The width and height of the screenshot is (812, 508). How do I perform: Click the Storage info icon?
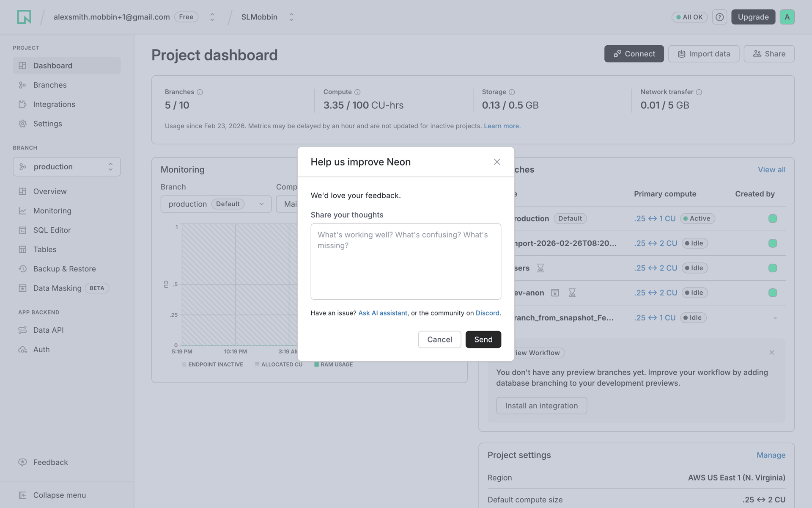pos(512,92)
